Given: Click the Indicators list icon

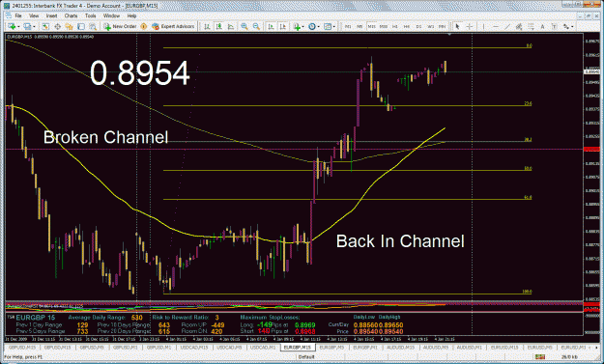Looking at the screenshot, I should (297, 26).
